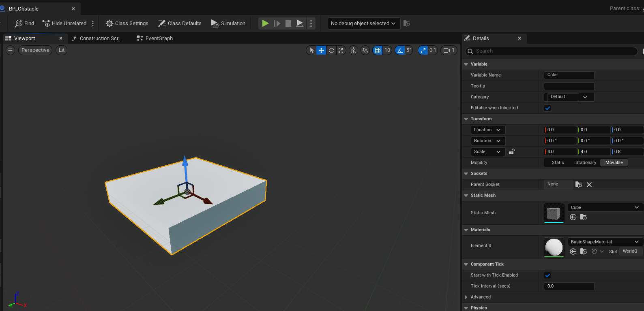Set Mobility to Static
The height and width of the screenshot is (311, 644).
(x=558, y=163)
